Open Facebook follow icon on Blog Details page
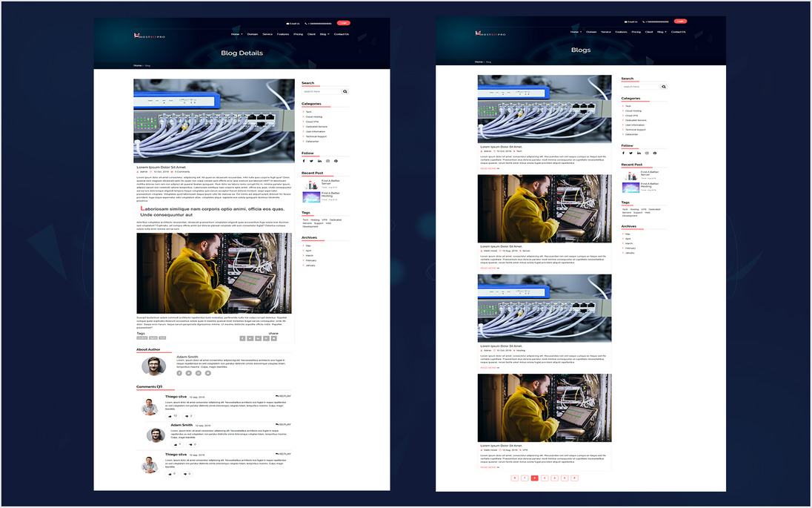This screenshot has height=508, width=812. click(304, 161)
